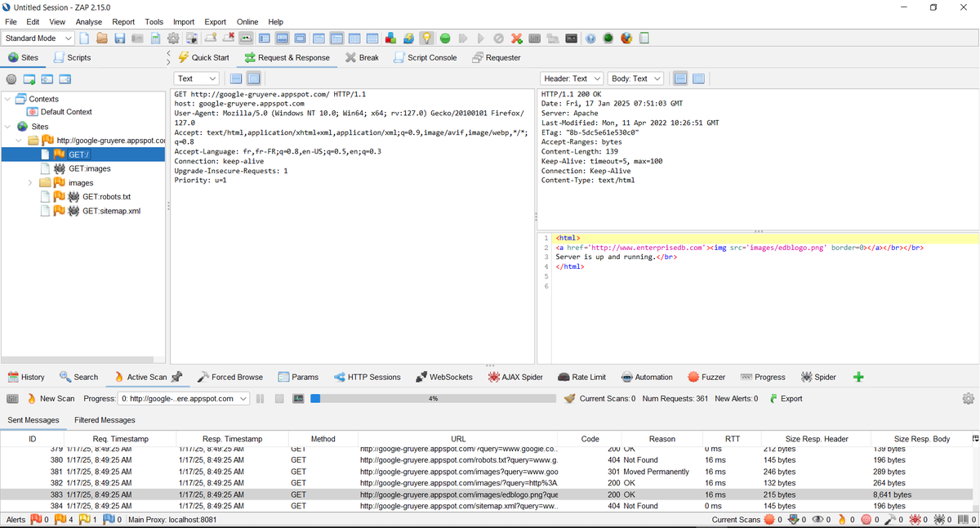Screen dimensions: 980x528
Task: Start a New Scan
Action: (x=50, y=399)
